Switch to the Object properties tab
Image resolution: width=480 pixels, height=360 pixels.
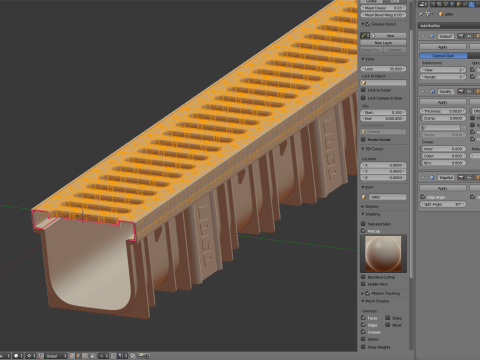(x=459, y=4)
